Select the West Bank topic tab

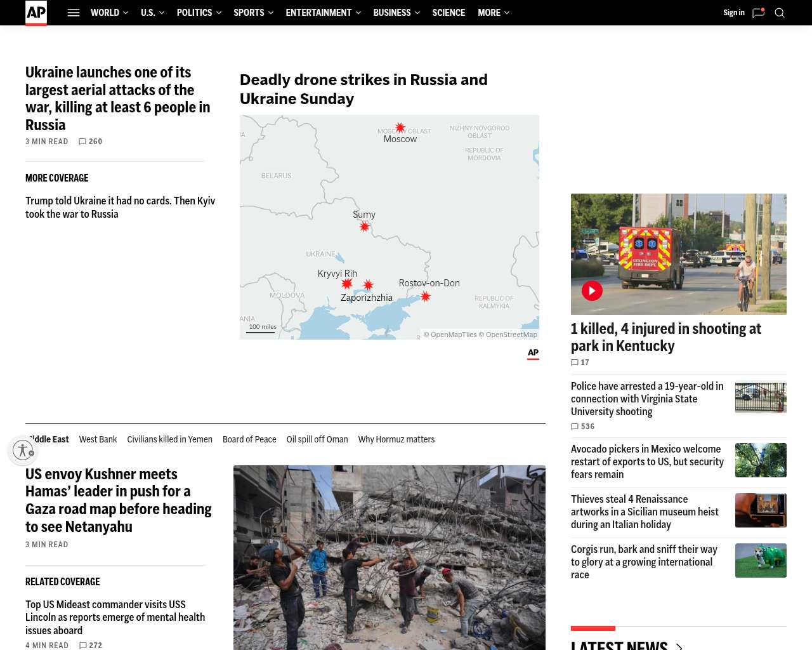pyautogui.click(x=98, y=439)
